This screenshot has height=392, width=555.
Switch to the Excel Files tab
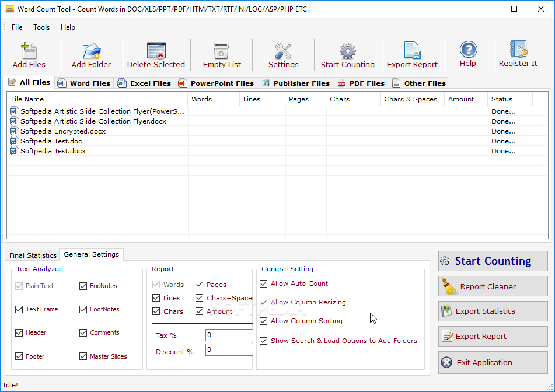pyautogui.click(x=144, y=83)
